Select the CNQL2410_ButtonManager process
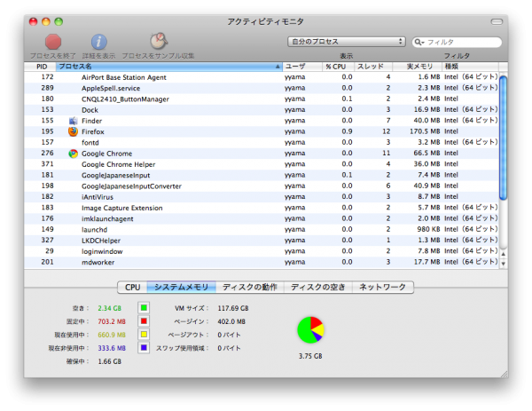The height and width of the screenshot is (411, 532). point(262,99)
